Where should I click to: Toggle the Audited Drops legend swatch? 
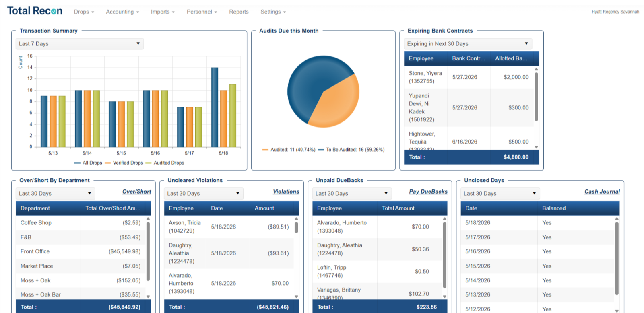pyautogui.click(x=149, y=163)
